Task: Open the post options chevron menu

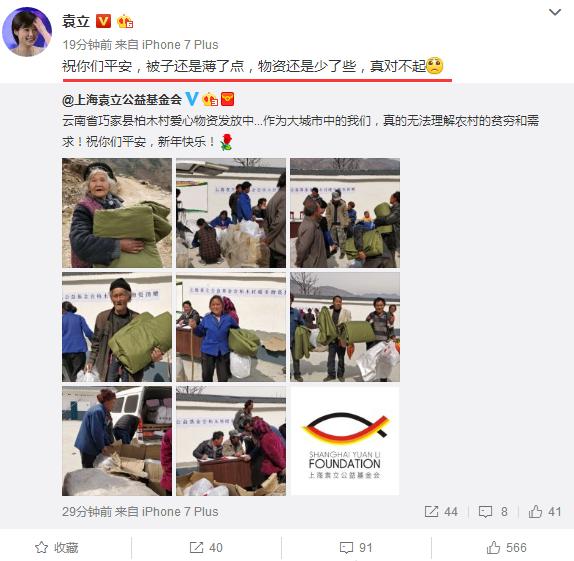Action: 555,12
